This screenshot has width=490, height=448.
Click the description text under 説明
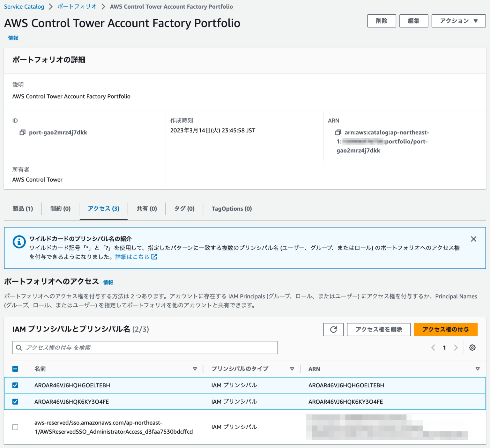tap(71, 96)
